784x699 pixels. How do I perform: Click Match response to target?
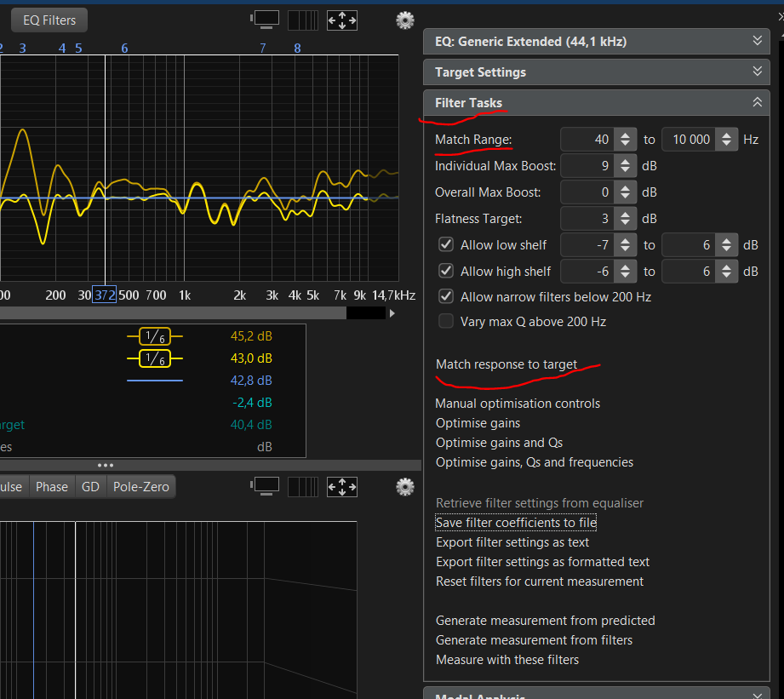pyautogui.click(x=506, y=364)
